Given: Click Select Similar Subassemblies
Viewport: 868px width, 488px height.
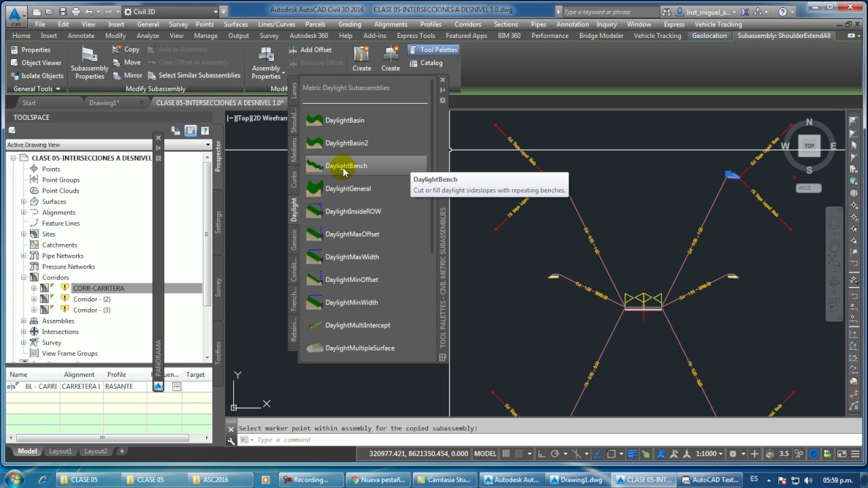Looking at the screenshot, I should 193,75.
